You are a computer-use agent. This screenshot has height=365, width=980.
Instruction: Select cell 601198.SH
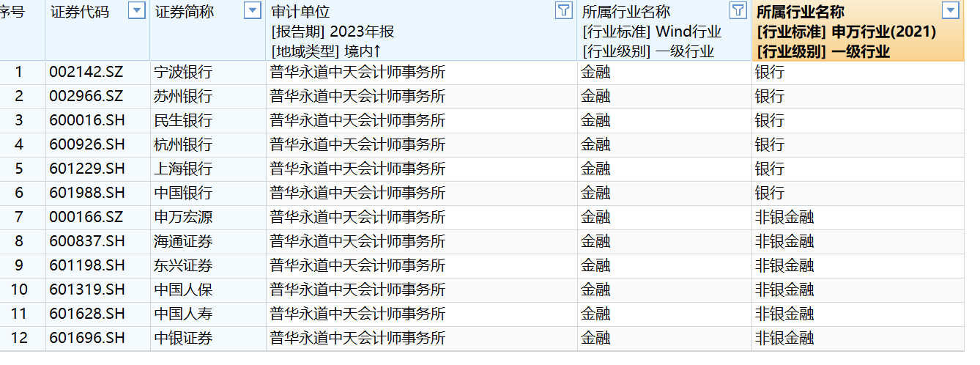pyautogui.click(x=97, y=266)
